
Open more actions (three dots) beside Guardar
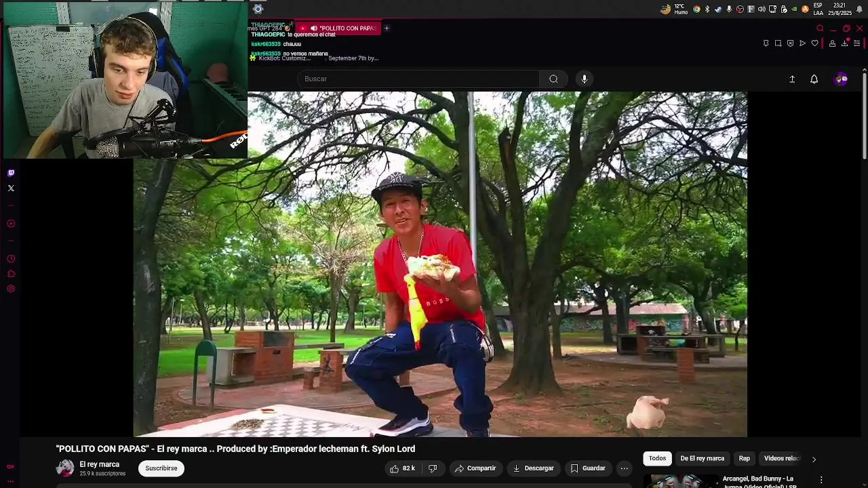(625, 468)
